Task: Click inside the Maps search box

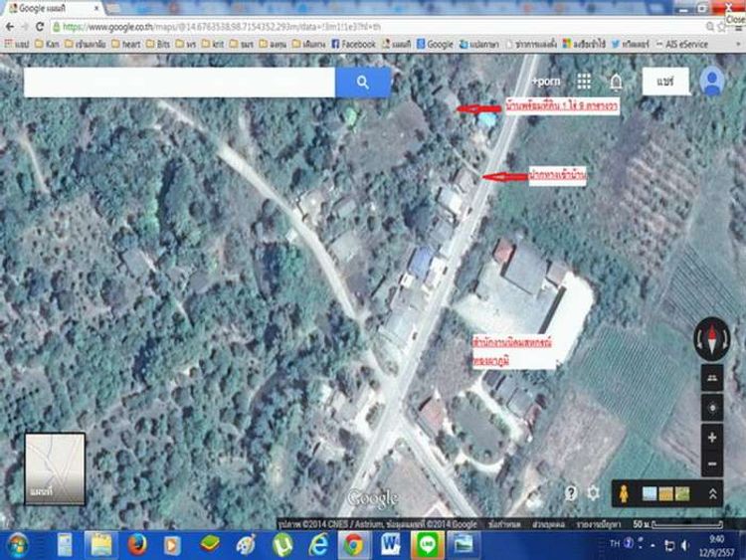Action: pyautogui.click(x=179, y=83)
